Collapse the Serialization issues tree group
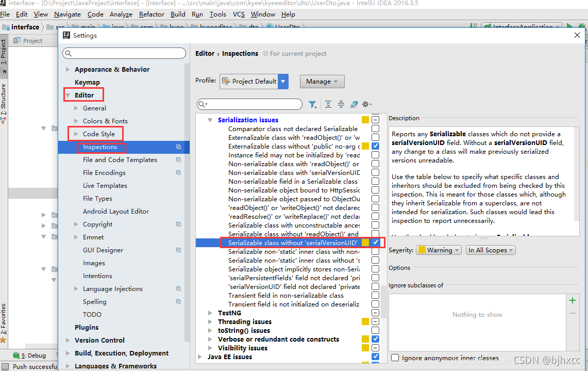 pos(210,120)
